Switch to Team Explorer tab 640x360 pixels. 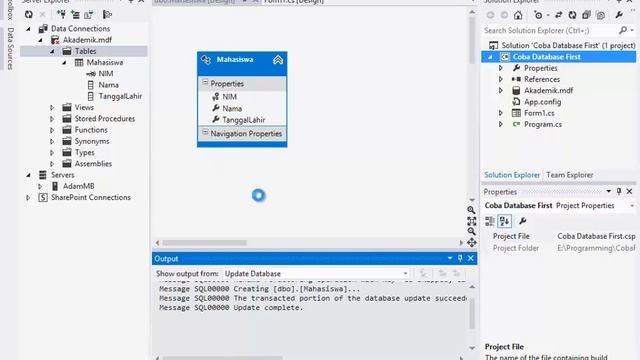pos(569,175)
